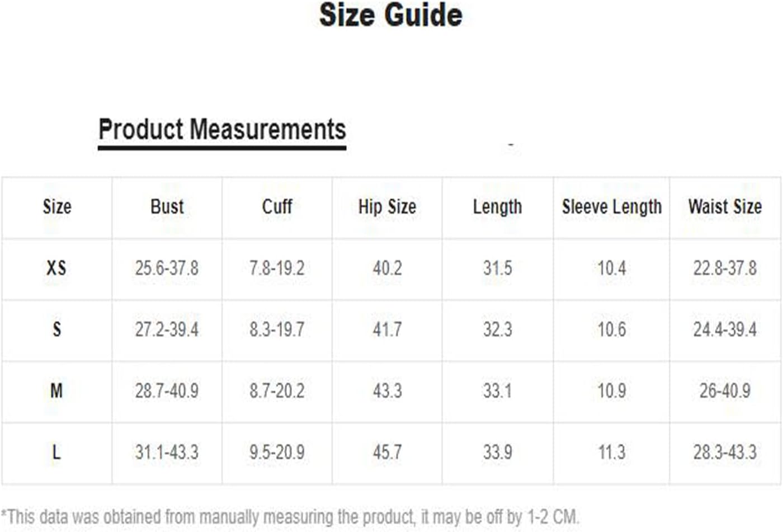
Task: Click the sleeve length value 10.4
Action: [612, 268]
